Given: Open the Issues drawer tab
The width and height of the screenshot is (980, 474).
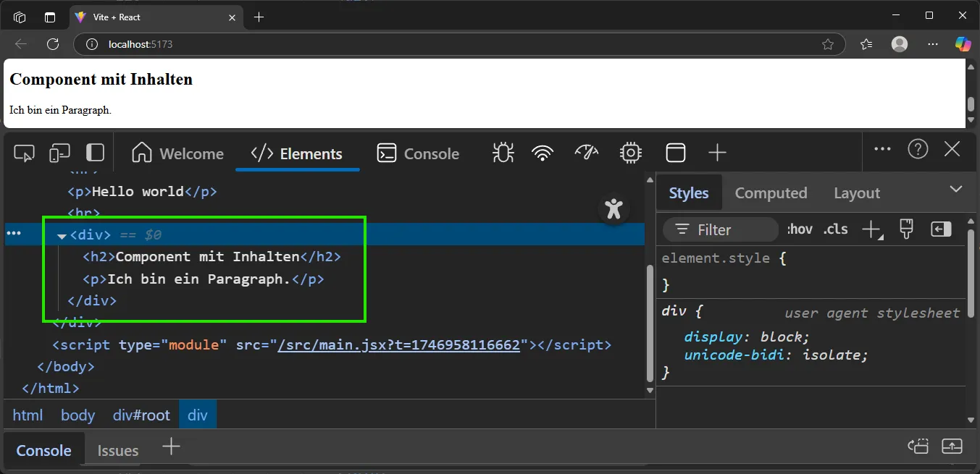Looking at the screenshot, I should [x=118, y=451].
